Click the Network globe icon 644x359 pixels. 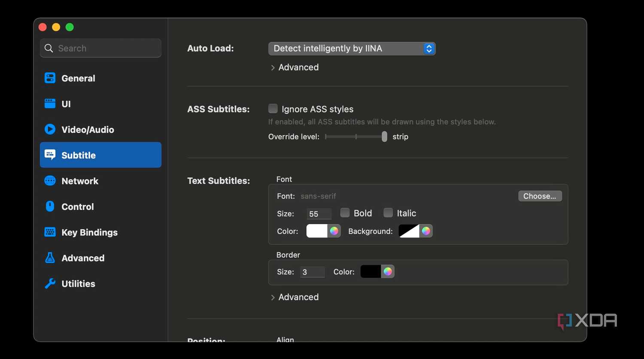(x=50, y=181)
